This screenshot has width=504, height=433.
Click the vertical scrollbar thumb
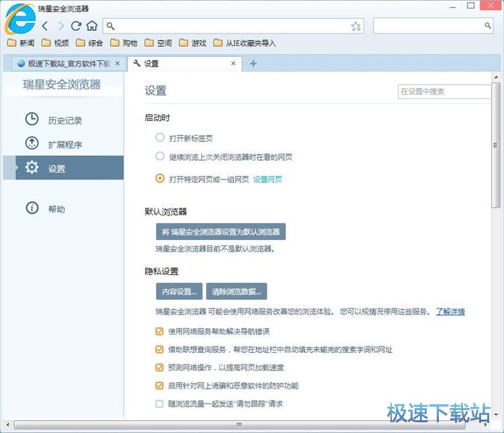pyautogui.click(x=496, y=145)
